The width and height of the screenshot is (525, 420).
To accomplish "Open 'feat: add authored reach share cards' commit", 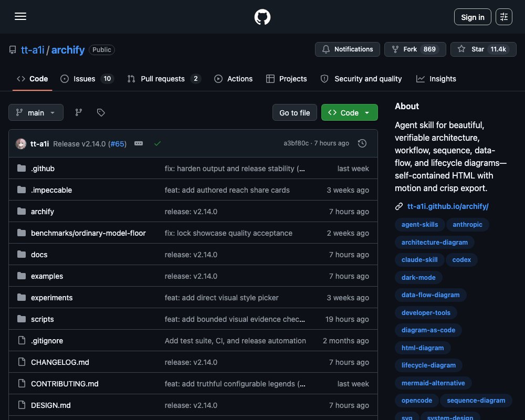I will pyautogui.click(x=227, y=190).
